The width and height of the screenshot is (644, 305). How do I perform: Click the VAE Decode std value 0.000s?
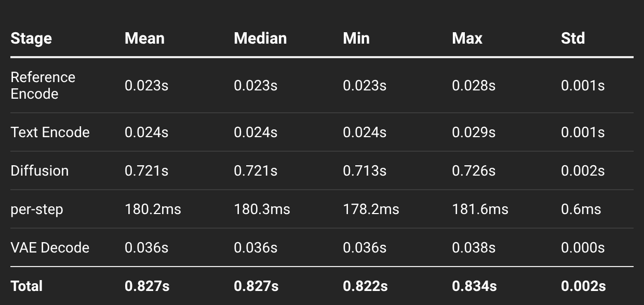[x=583, y=247]
